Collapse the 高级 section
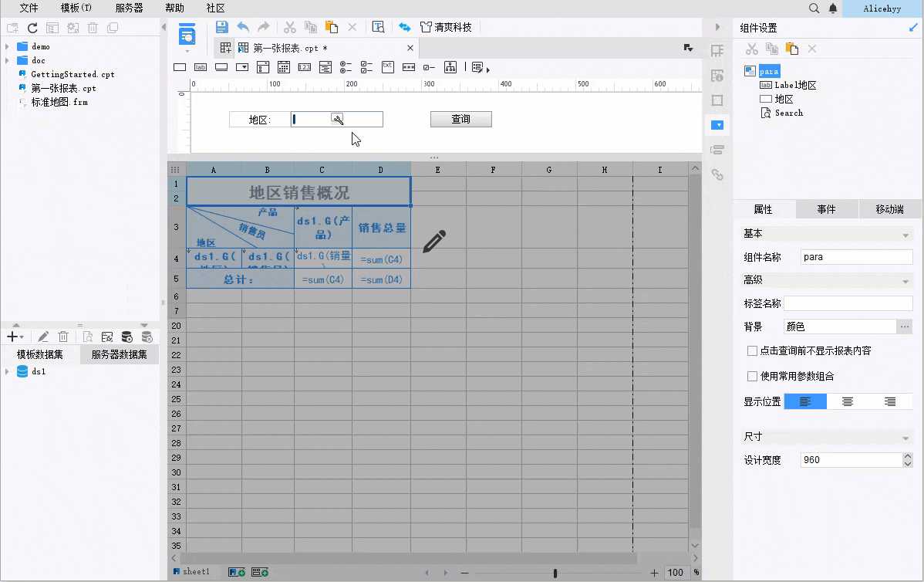 point(905,281)
